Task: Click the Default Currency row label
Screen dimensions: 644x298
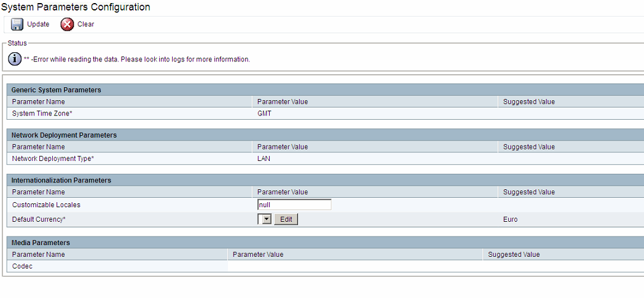Action: [39, 219]
